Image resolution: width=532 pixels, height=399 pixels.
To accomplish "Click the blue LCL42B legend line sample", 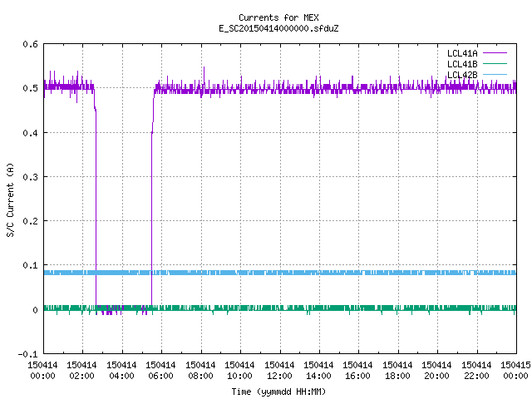I will 495,74.
